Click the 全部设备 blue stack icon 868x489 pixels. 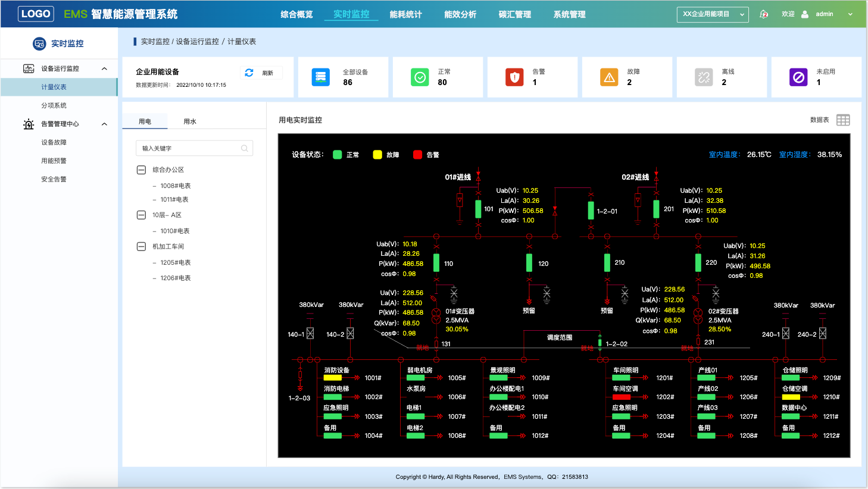321,77
